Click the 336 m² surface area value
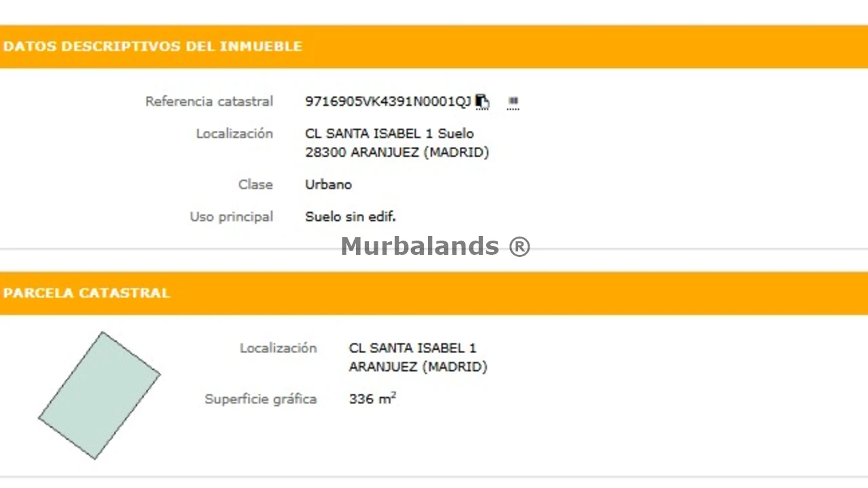868x488 pixels. coord(372,399)
